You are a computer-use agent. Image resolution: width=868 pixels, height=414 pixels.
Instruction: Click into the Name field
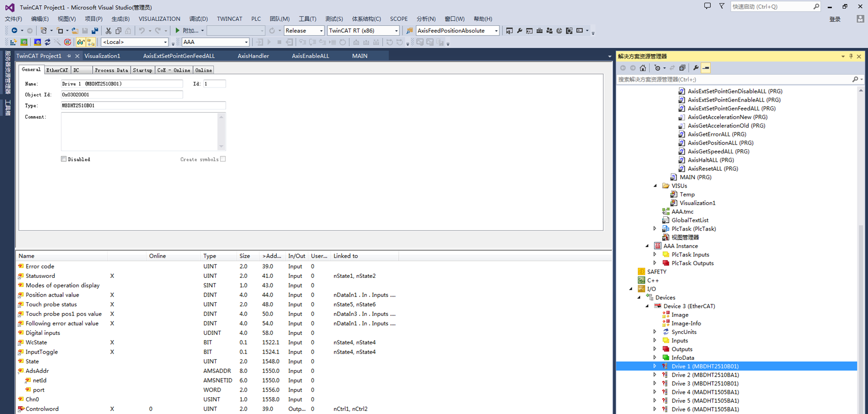(x=122, y=84)
